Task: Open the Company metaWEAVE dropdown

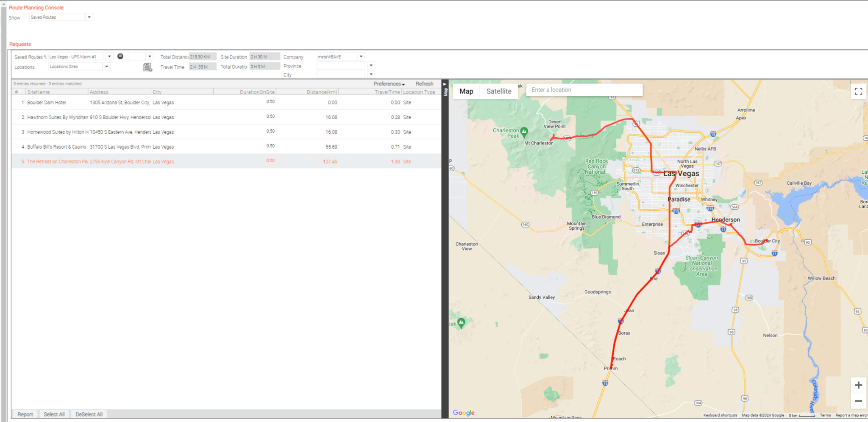Action: pos(361,56)
